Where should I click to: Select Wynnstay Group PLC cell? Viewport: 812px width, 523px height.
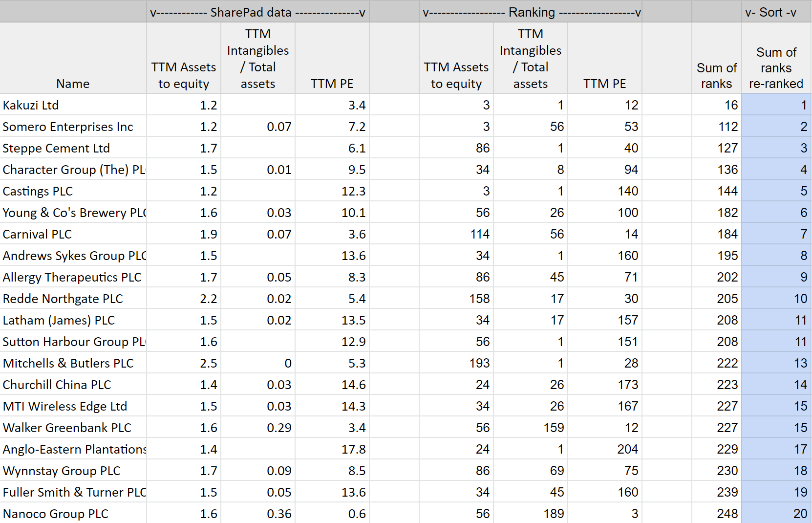pyautogui.click(x=73, y=470)
